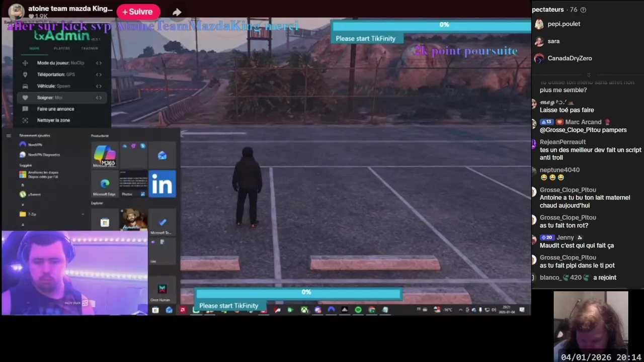644x362 pixels.
Task: Select viewer sara in spectators list
Action: [553, 41]
